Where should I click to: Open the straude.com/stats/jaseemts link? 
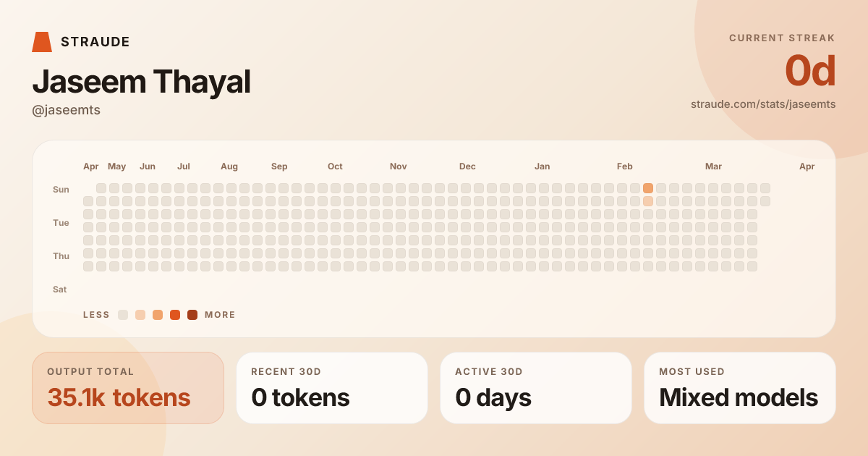[763, 104]
